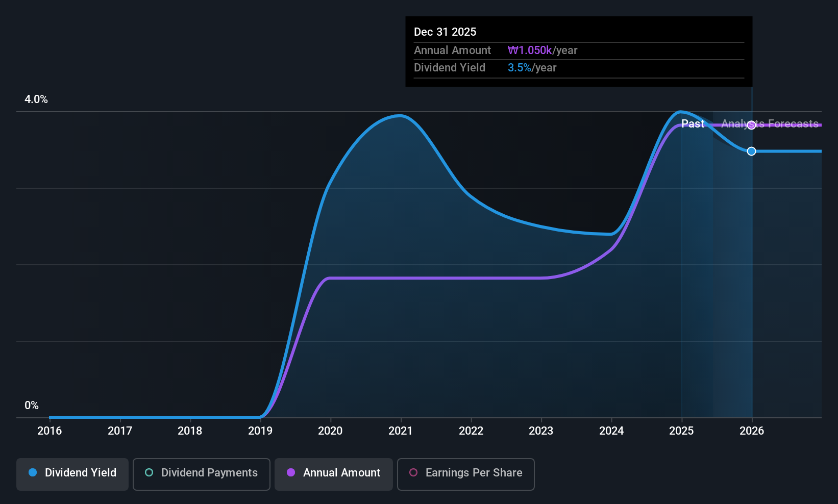Click the 0% y-axis label
The height and width of the screenshot is (504, 838).
tap(32, 406)
